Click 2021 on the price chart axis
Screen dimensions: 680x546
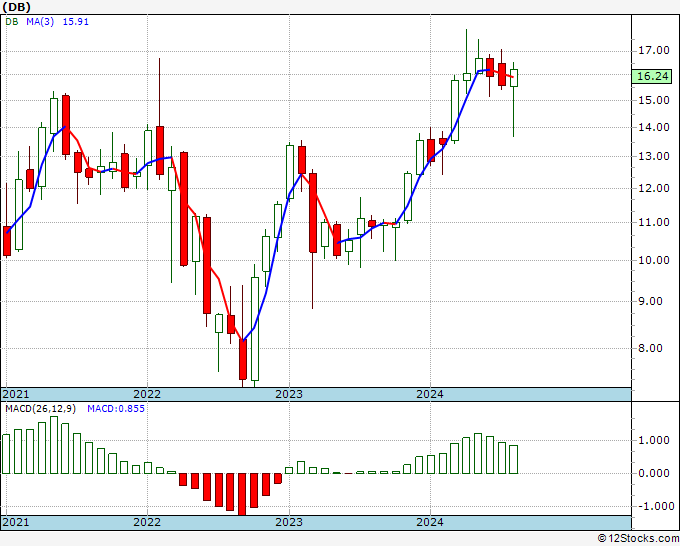tap(16, 394)
